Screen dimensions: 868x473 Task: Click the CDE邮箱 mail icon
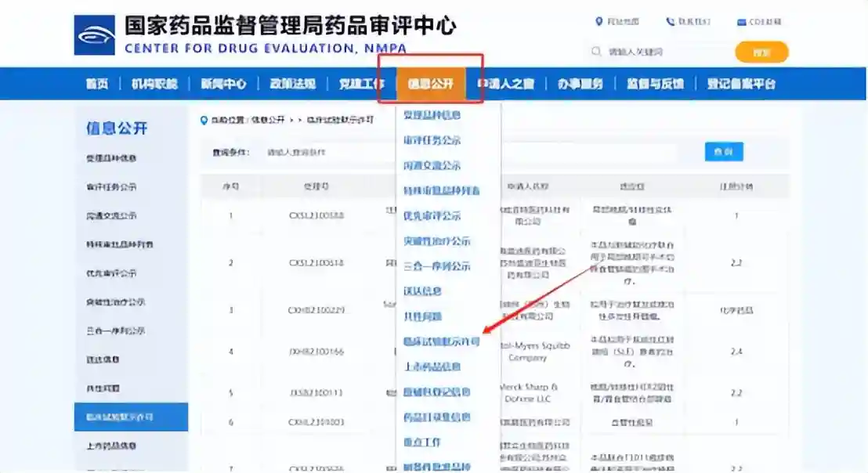pyautogui.click(x=741, y=22)
